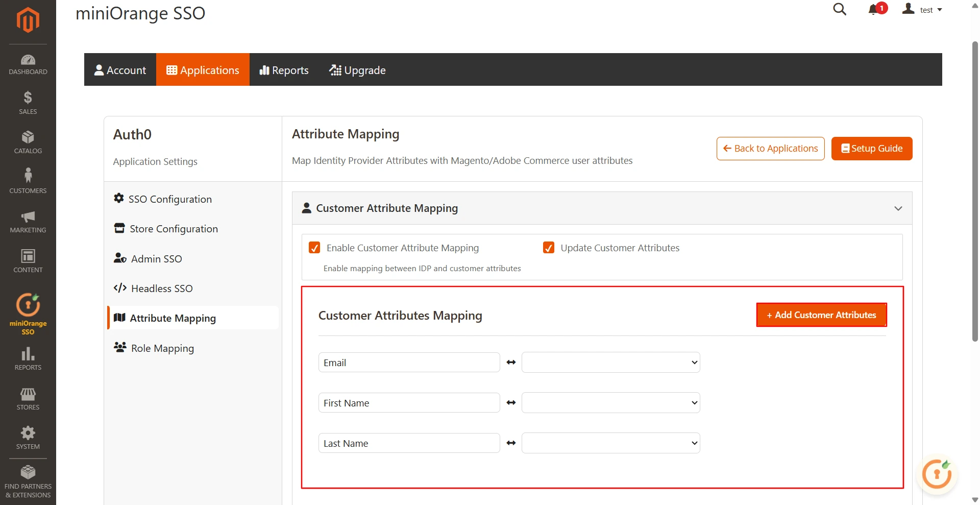980x505 pixels.
Task: Switch to the Reports tab
Action: point(284,69)
